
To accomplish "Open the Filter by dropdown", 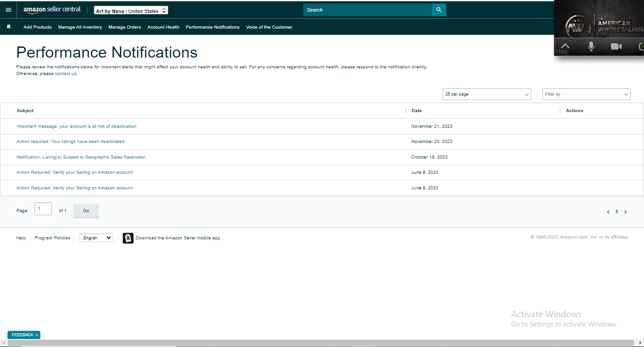I will click(x=586, y=94).
